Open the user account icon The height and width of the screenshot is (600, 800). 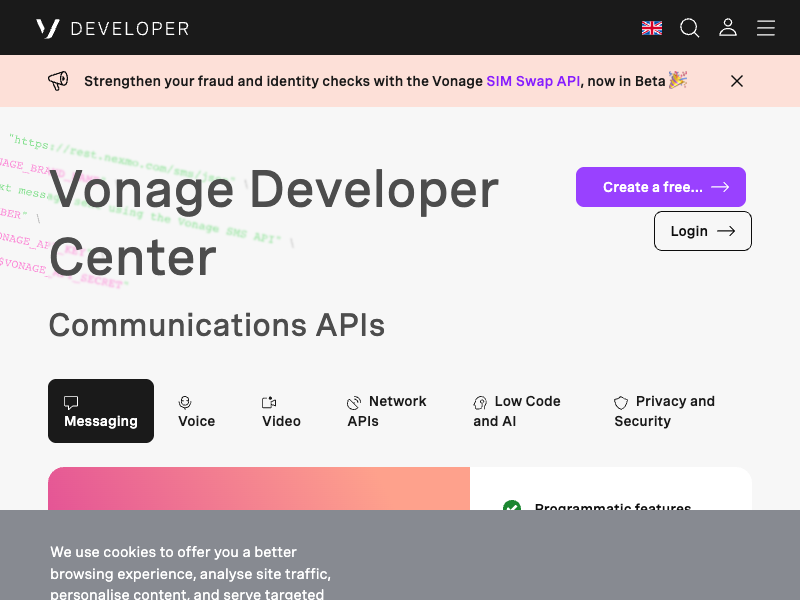[x=728, y=28]
